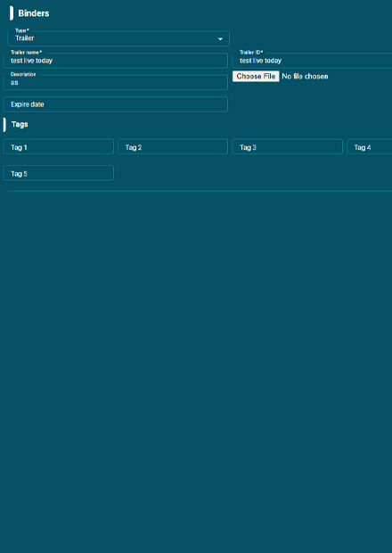Click the Choose File button
Image resolution: width=392 pixels, height=553 pixels.
(256, 76)
